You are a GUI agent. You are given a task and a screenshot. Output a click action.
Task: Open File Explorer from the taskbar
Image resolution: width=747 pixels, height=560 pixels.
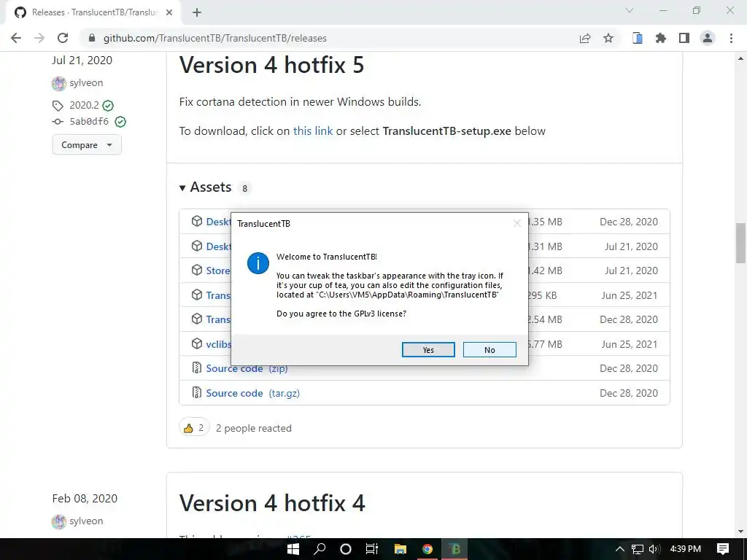pos(400,549)
